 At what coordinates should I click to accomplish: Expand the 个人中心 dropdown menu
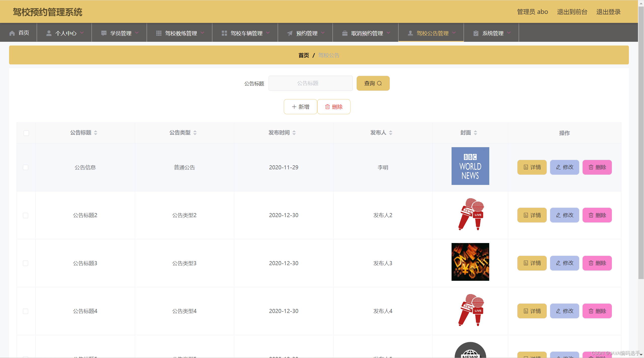tap(66, 33)
